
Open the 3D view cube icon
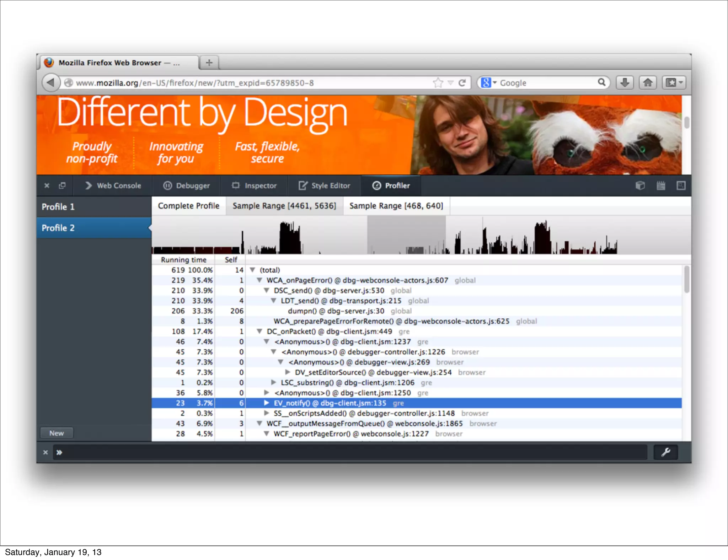[x=640, y=185]
